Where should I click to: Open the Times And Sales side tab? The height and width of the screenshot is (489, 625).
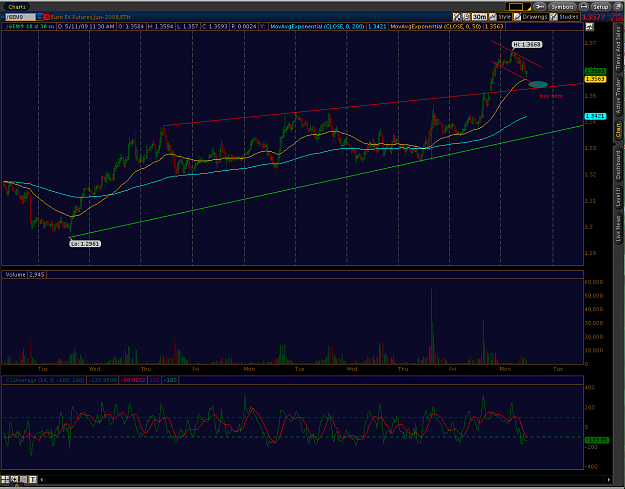tap(619, 49)
